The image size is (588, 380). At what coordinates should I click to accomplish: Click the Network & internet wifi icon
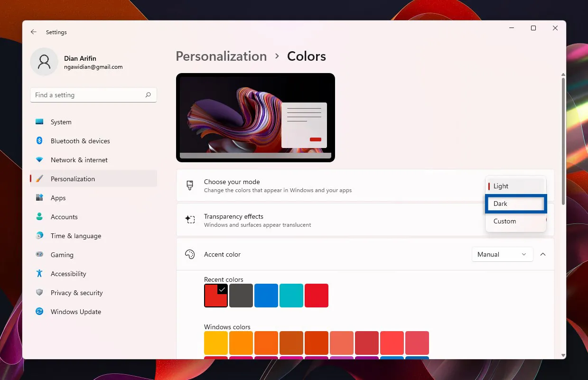pos(39,160)
